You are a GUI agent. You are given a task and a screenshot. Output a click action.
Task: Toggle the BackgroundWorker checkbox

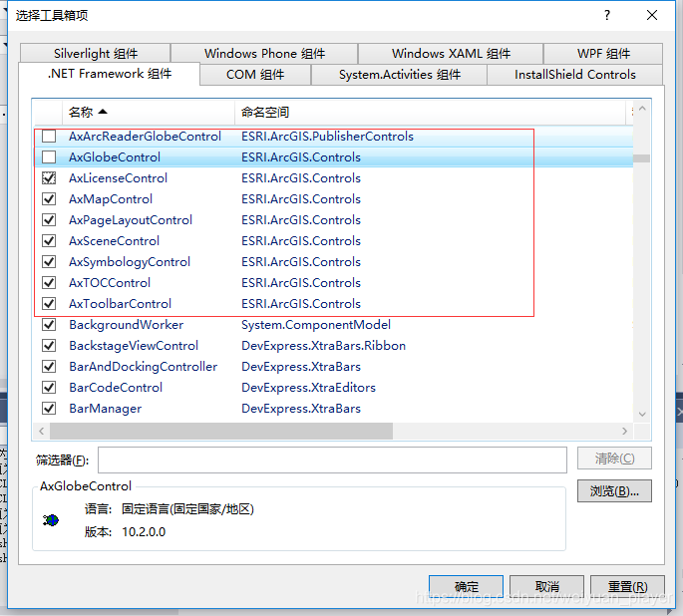49,324
